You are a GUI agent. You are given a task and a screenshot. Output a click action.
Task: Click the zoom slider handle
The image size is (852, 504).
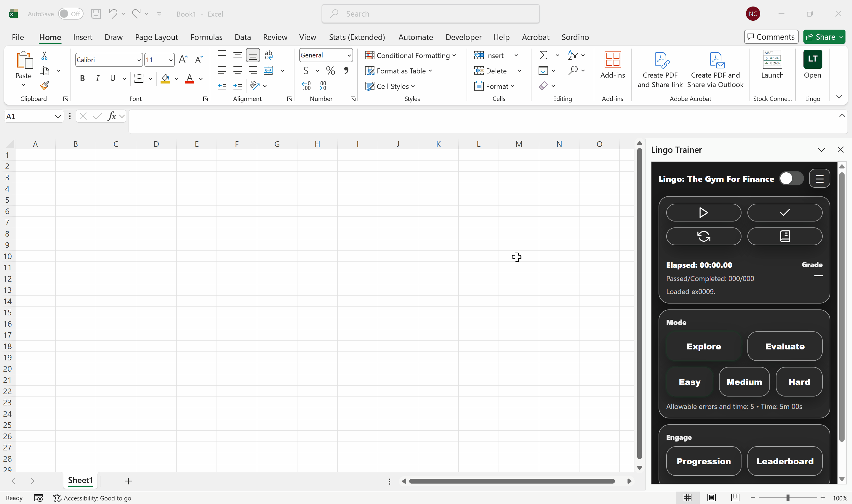pyautogui.click(x=787, y=498)
